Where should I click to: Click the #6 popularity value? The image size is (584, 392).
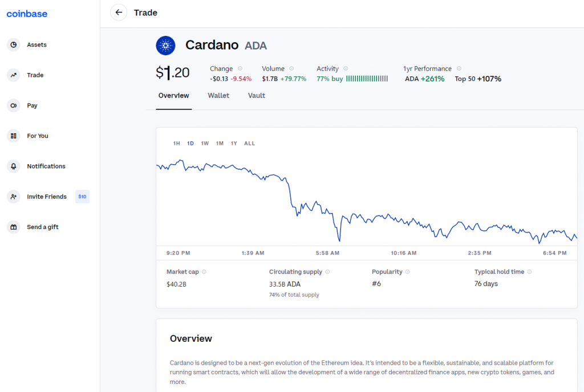click(x=376, y=284)
